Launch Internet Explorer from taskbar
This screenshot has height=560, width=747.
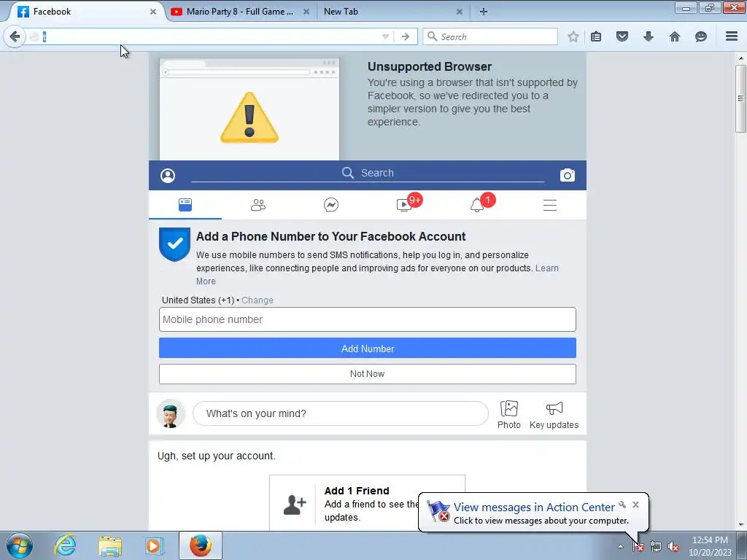click(x=64, y=545)
